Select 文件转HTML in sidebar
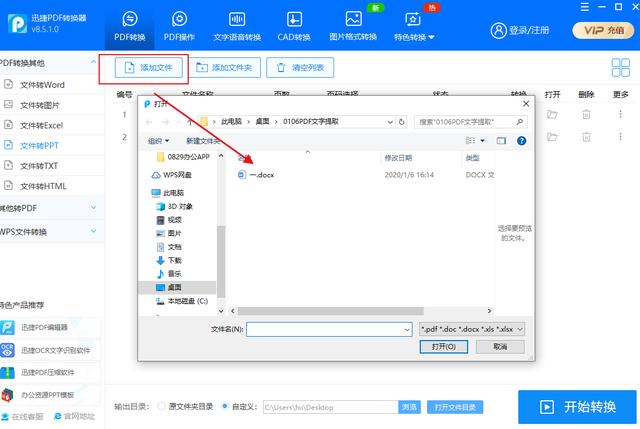 43,186
